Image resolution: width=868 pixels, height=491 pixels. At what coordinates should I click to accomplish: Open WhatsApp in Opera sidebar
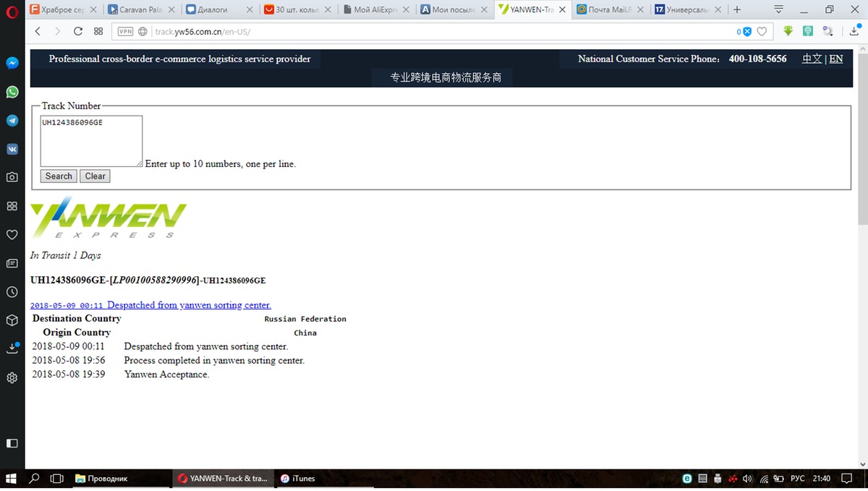12,92
